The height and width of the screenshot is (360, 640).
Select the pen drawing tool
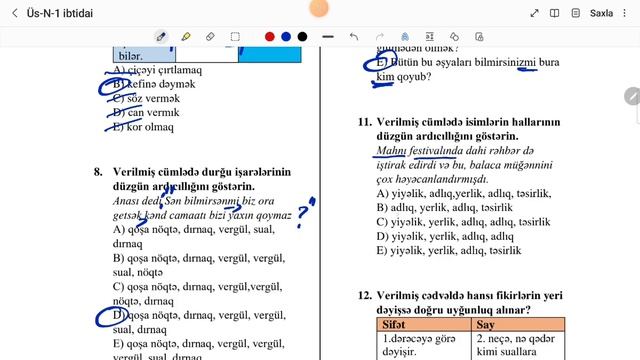[161, 37]
